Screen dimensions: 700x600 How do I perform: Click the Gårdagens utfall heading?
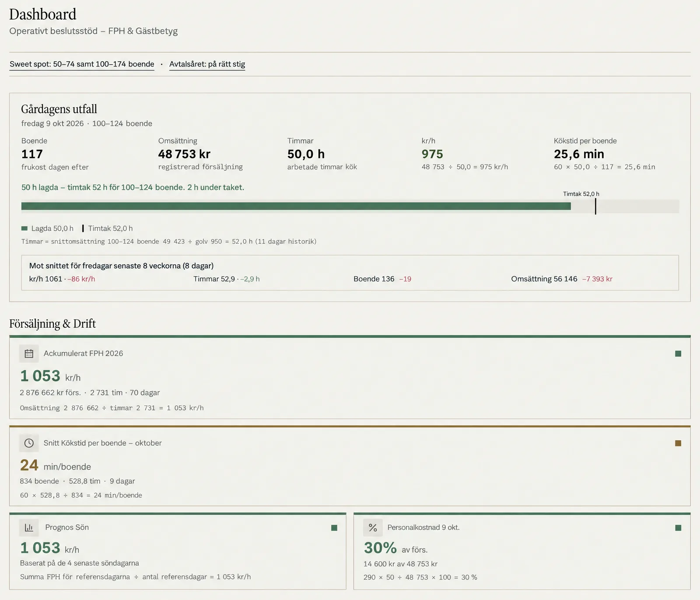[x=59, y=109]
